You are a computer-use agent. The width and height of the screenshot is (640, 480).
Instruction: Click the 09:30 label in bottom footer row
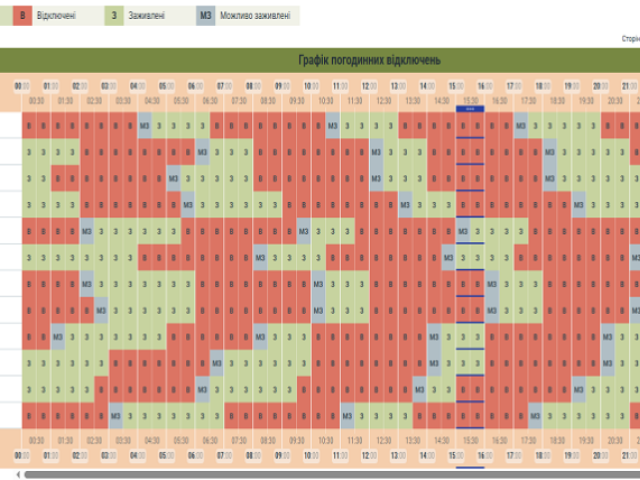pos(297,439)
